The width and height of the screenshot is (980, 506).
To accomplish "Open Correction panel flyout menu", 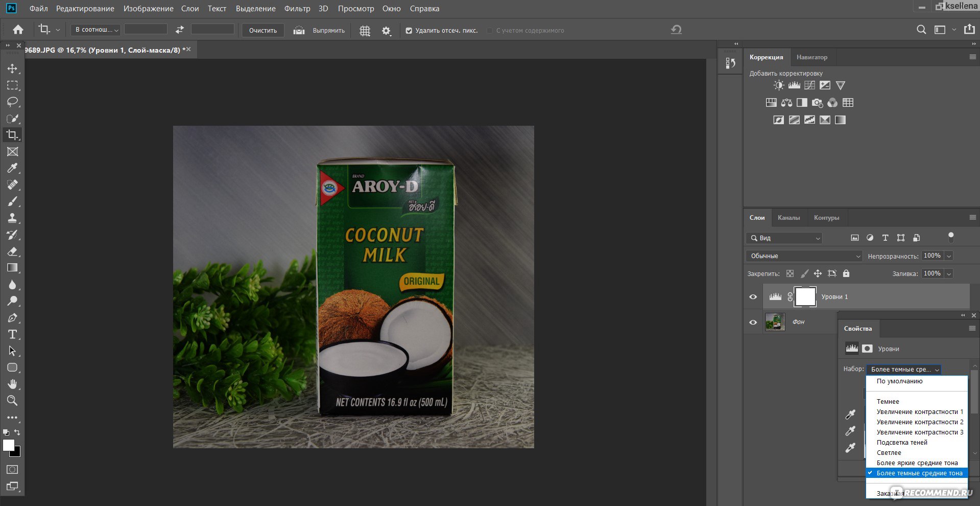I will pos(972,57).
